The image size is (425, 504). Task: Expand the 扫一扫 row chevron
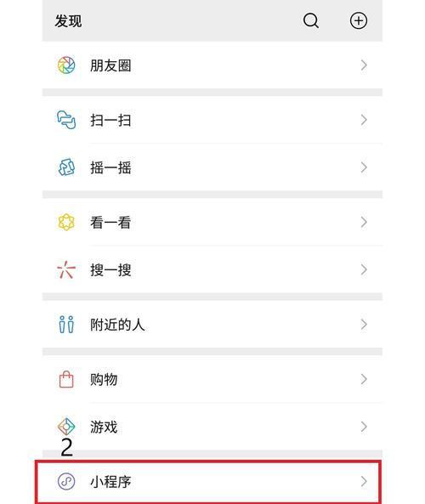pos(364,120)
